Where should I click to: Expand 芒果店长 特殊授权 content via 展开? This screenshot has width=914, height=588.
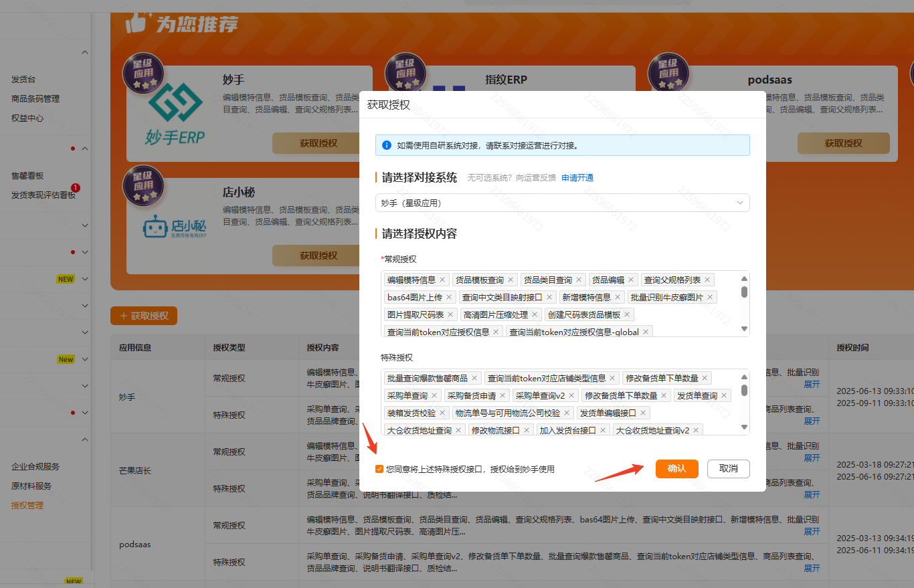pos(812,494)
